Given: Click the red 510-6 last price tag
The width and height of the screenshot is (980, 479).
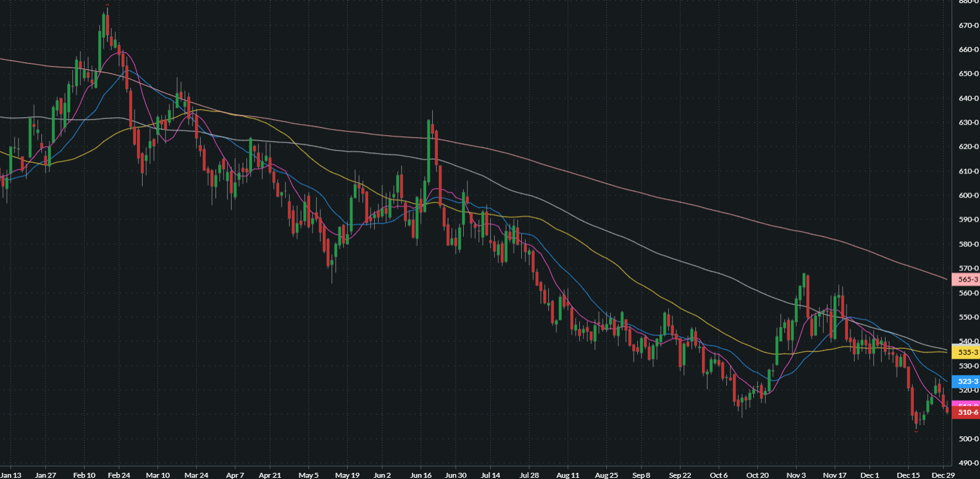Looking at the screenshot, I should (x=966, y=412).
